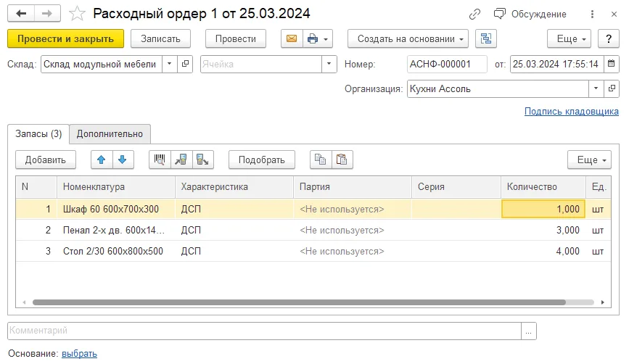
Task: Click the Записать button
Action: [160, 39]
